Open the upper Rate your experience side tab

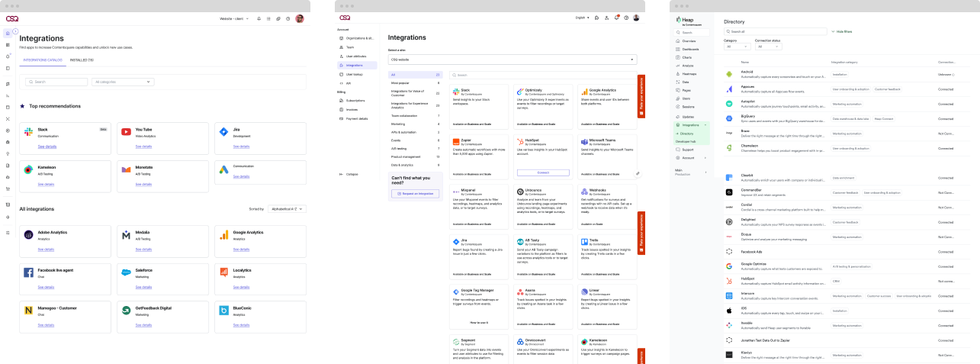click(641, 95)
